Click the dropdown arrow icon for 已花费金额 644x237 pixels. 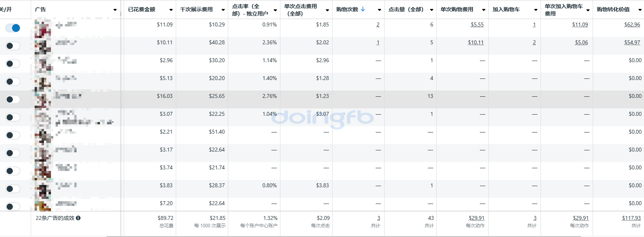171,10
